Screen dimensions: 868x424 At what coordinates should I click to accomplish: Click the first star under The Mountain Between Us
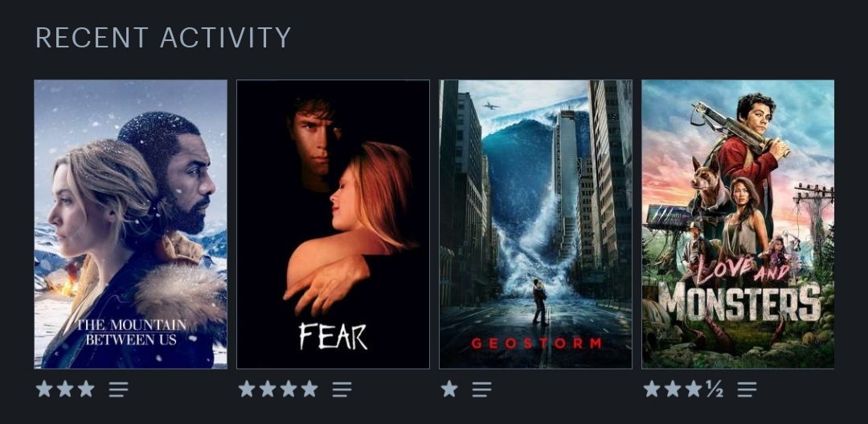[44, 389]
